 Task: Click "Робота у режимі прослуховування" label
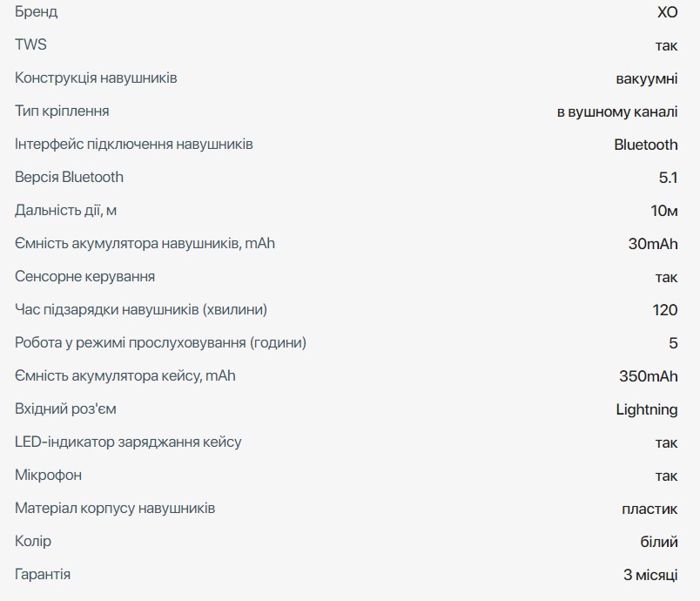tap(160, 342)
